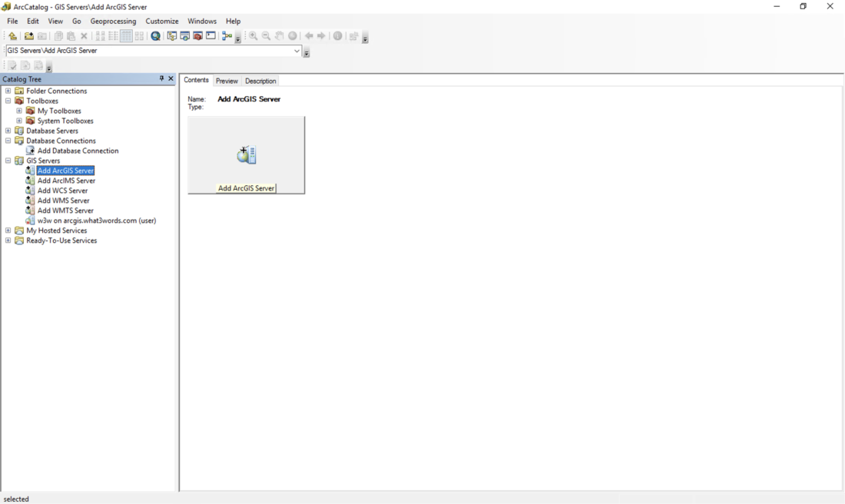
Task: Open the Geoprocessing menu
Action: [113, 21]
